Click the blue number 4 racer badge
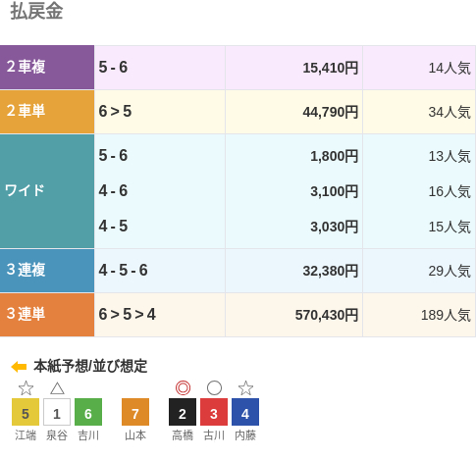 coord(245,412)
